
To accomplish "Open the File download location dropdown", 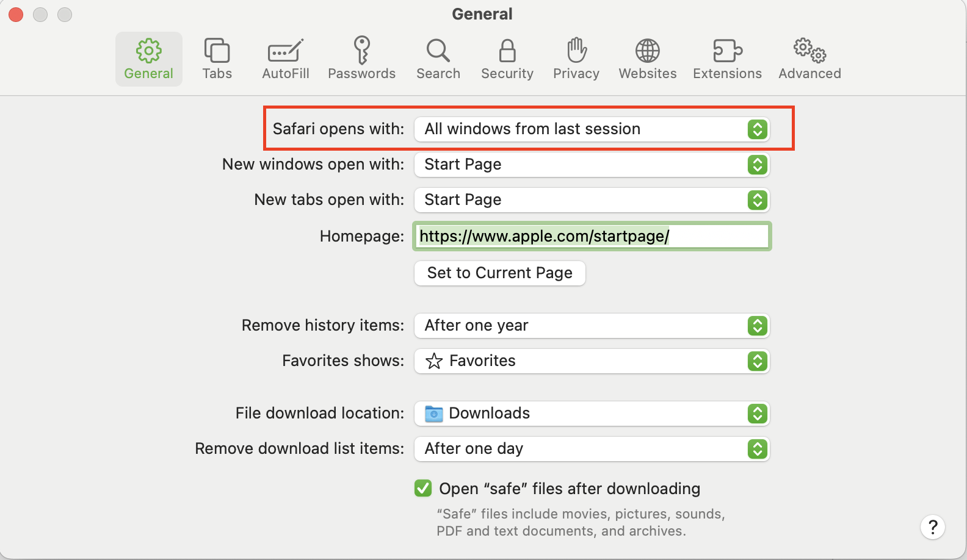I will tap(592, 414).
